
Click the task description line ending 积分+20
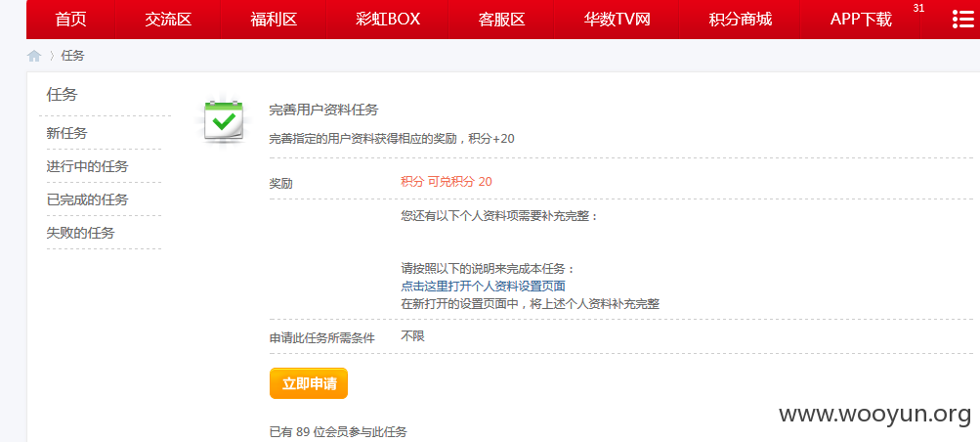(392, 138)
